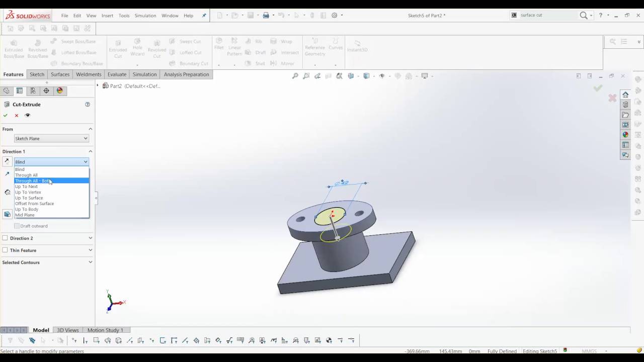
Task: Open File Explorer icon in task pane
Action: (x=625, y=115)
